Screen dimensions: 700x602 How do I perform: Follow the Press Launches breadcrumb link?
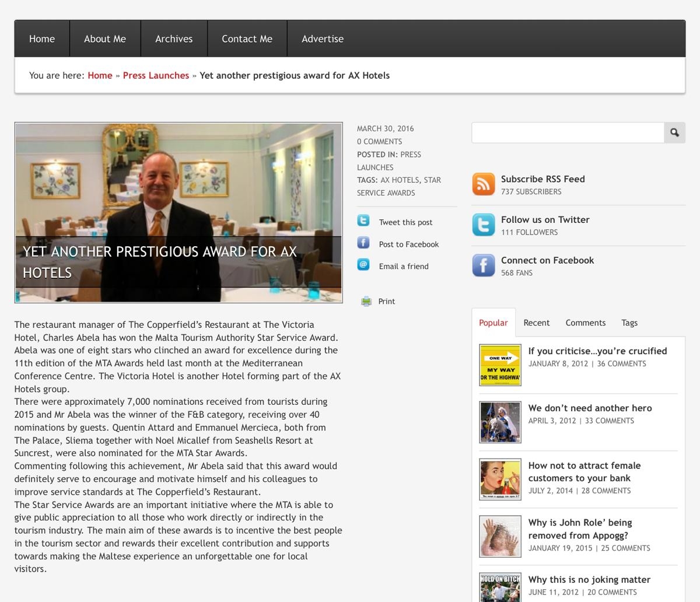tap(156, 76)
